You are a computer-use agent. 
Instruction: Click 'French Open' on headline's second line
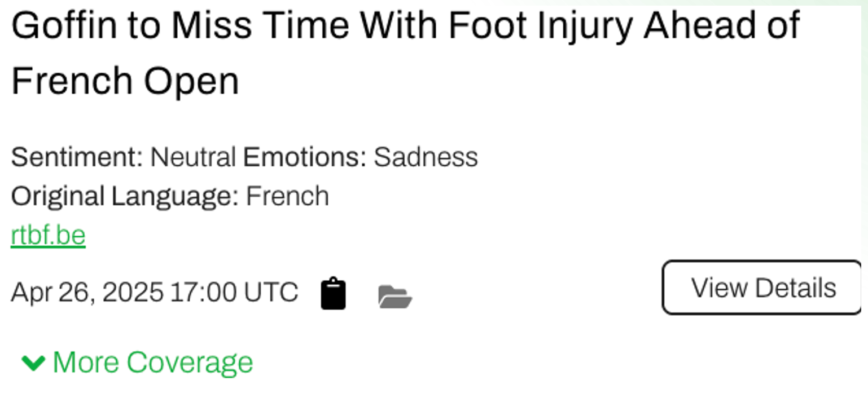[125, 81]
